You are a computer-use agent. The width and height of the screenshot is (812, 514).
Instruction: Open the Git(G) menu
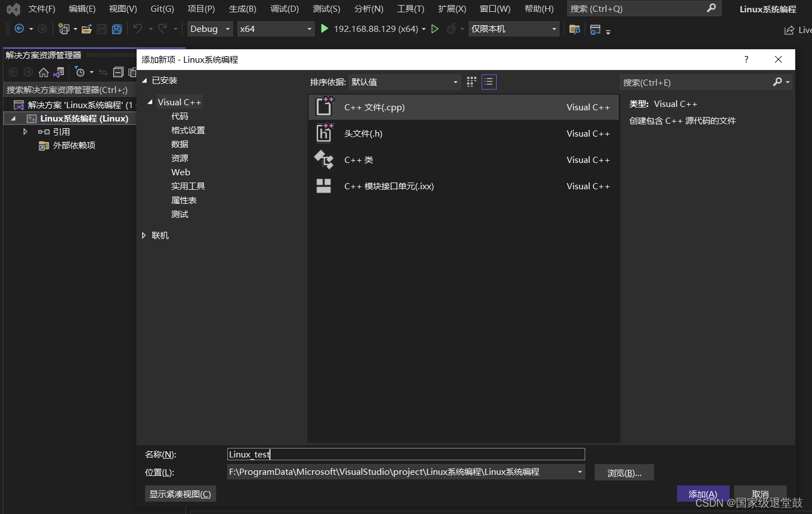point(162,9)
